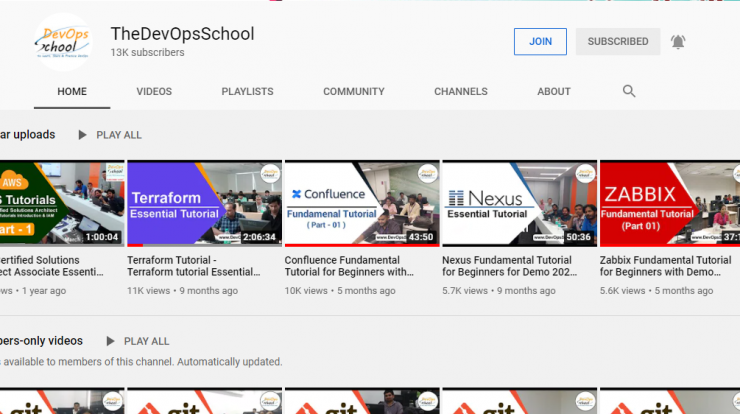The image size is (740, 414).
Task: Click the DevOps School watermark on Confluence thumbnail
Action: click(x=428, y=174)
